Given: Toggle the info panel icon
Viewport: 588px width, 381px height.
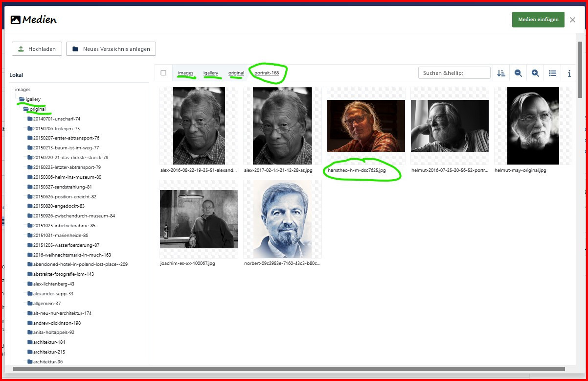Looking at the screenshot, I should point(569,73).
